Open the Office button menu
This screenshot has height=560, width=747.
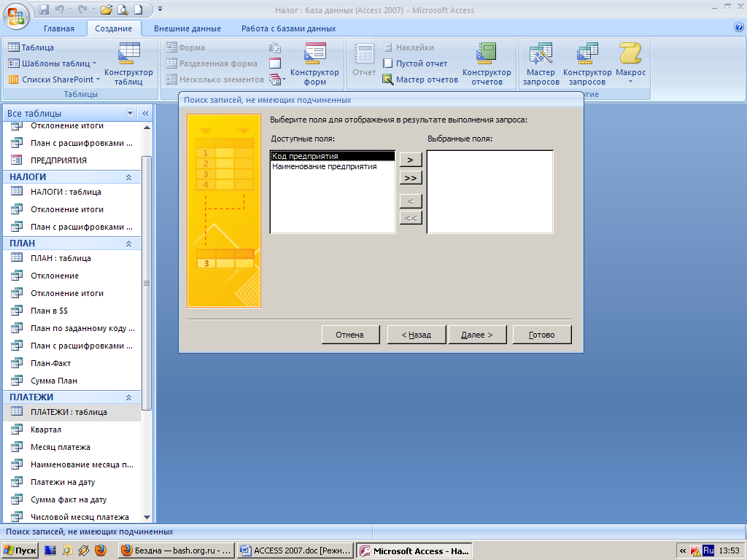pos(16,16)
